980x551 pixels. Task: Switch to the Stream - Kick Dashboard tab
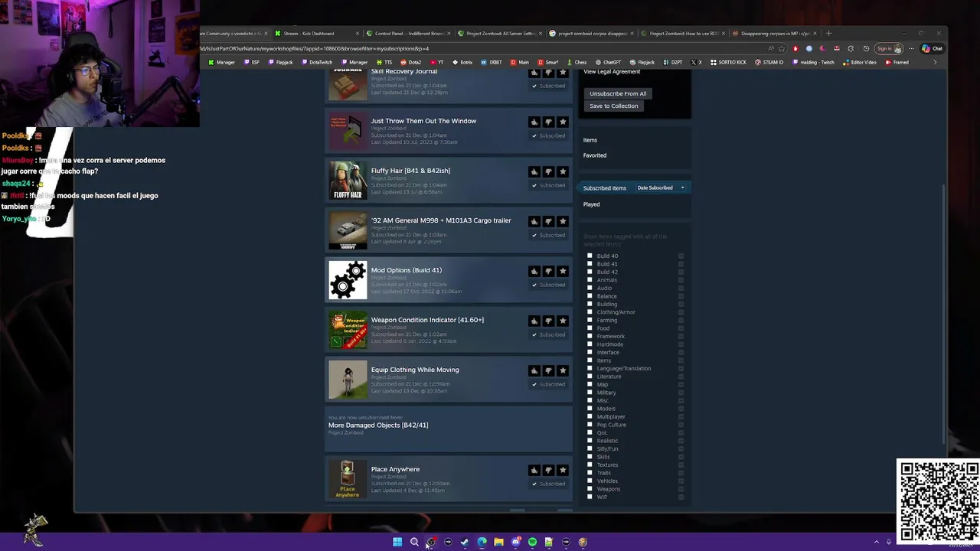point(316,33)
